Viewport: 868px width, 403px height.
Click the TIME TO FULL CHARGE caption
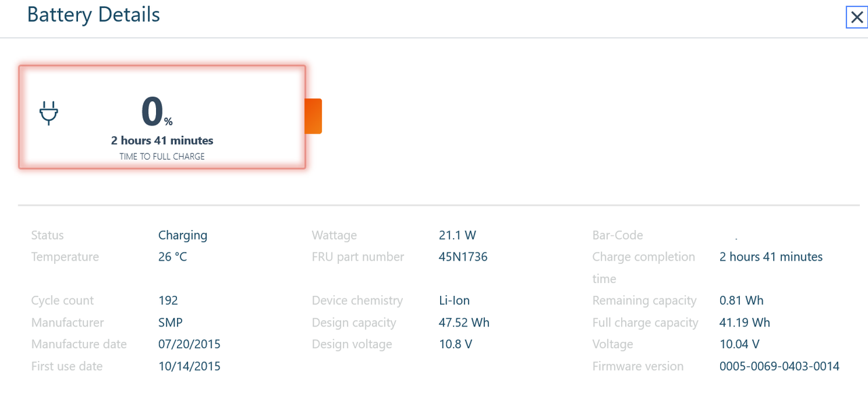pos(162,157)
